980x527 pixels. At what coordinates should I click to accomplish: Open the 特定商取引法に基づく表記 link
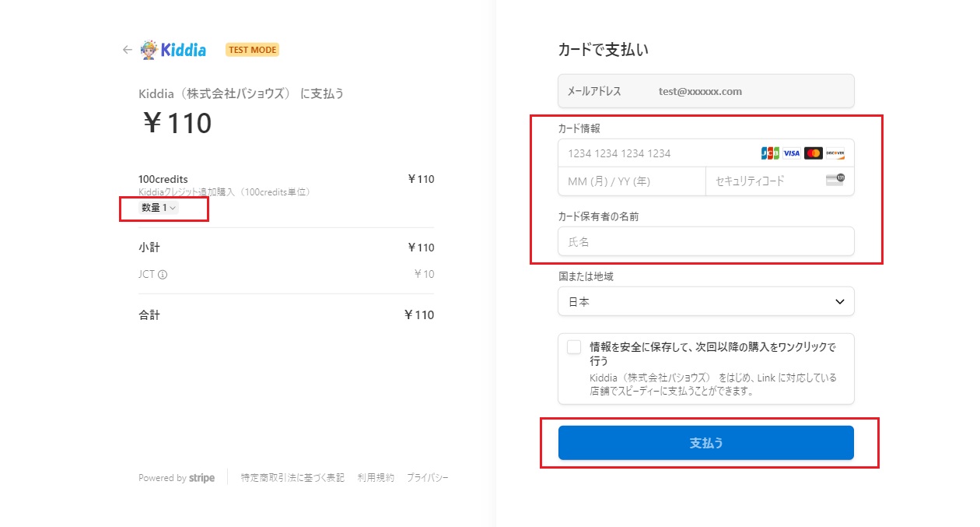(x=292, y=478)
